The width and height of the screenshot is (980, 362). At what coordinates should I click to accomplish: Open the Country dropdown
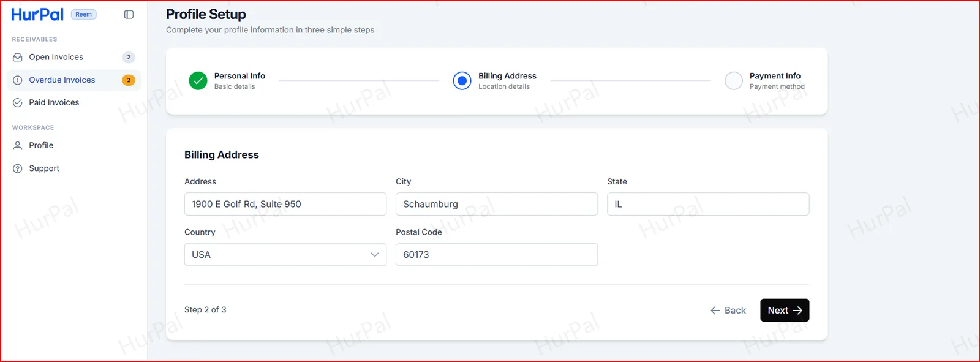click(x=285, y=255)
